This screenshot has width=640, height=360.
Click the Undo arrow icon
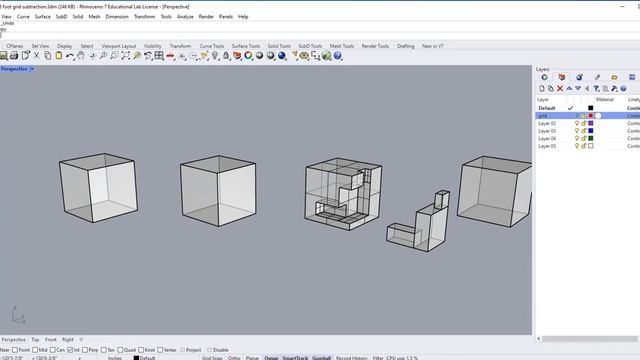70,56
